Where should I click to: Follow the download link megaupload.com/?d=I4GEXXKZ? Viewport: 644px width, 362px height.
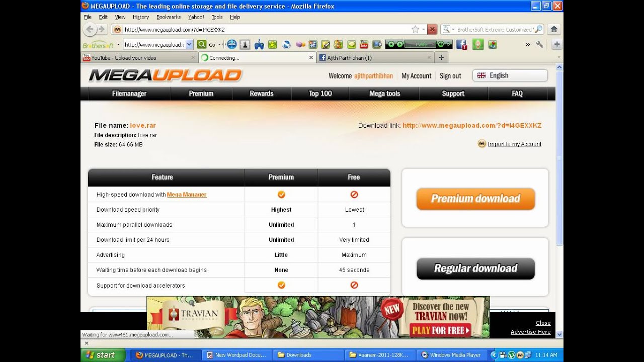(x=472, y=126)
